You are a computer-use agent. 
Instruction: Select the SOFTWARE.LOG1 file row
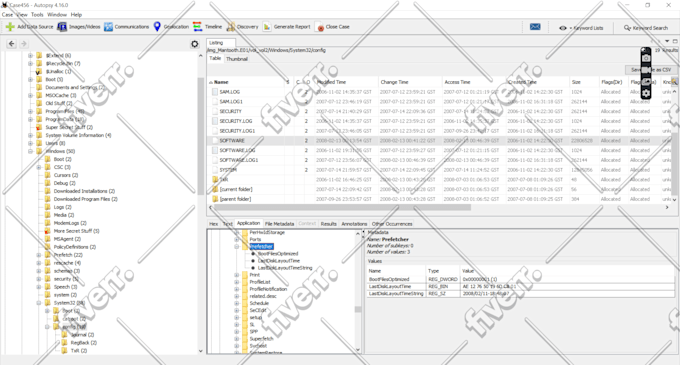tap(439, 160)
